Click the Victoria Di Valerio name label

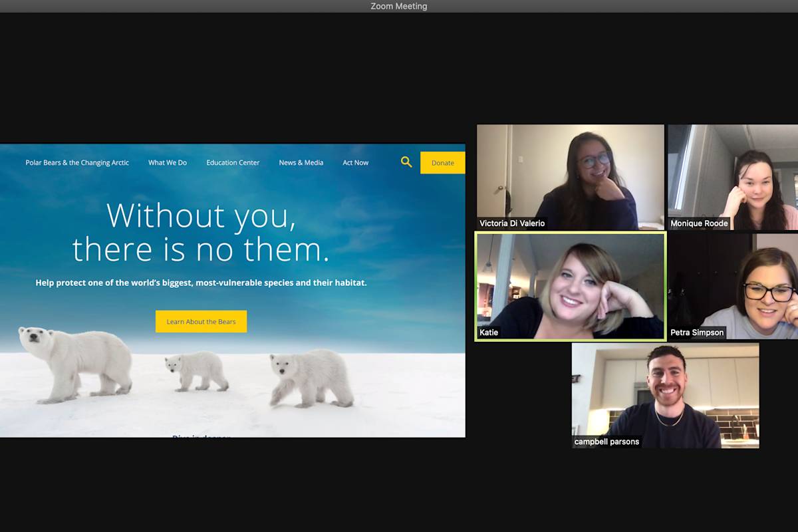512,223
